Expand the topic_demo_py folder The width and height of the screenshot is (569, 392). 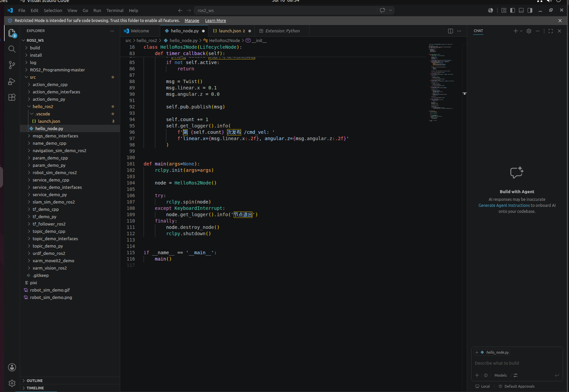[x=70, y=246]
